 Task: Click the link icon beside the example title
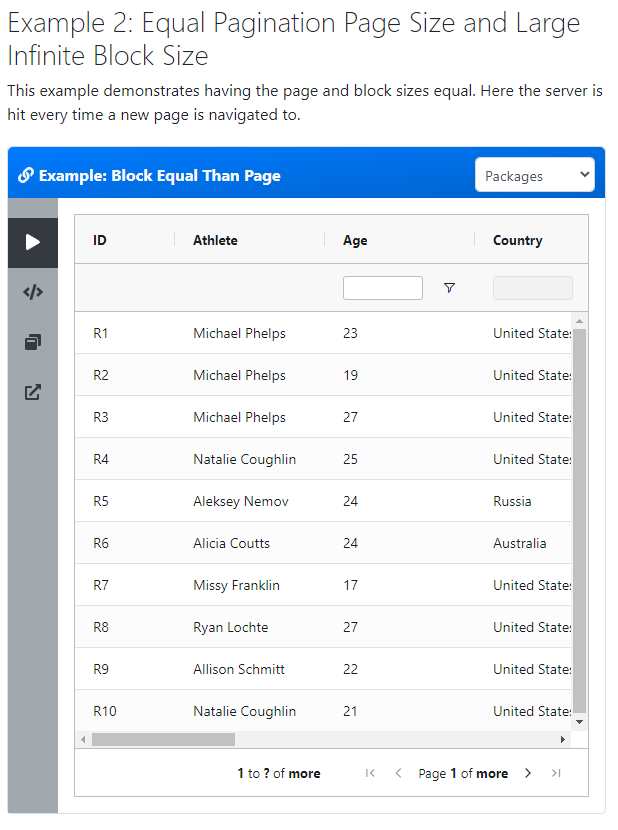tap(25, 174)
